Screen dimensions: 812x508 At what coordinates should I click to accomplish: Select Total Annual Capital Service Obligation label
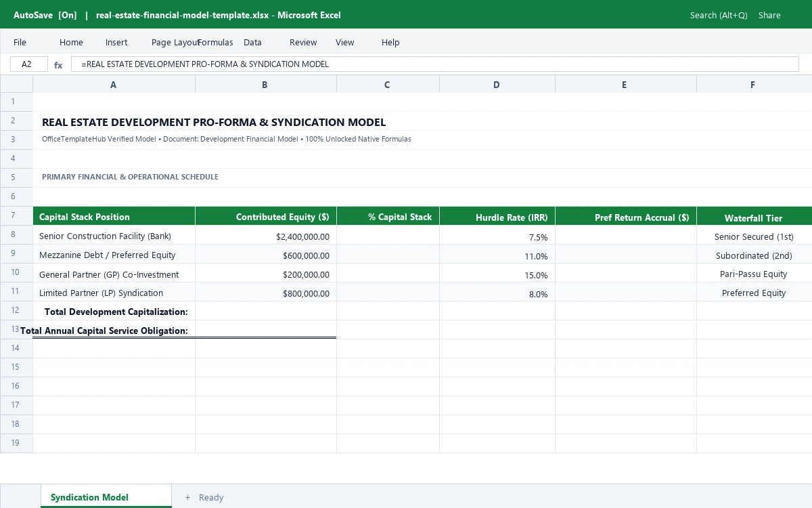point(104,331)
